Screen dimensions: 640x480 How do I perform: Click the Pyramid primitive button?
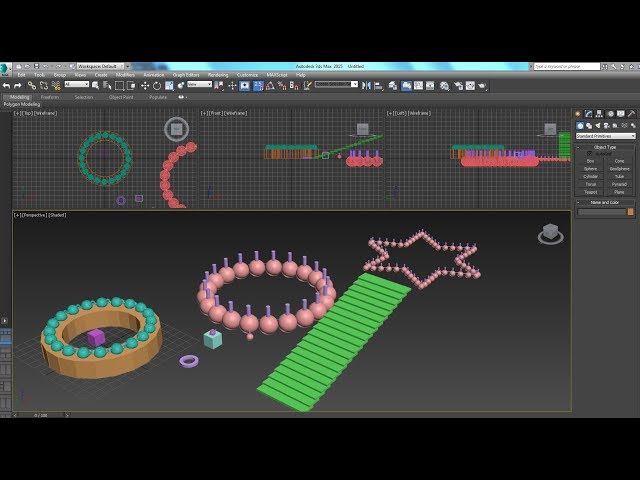pos(619,184)
